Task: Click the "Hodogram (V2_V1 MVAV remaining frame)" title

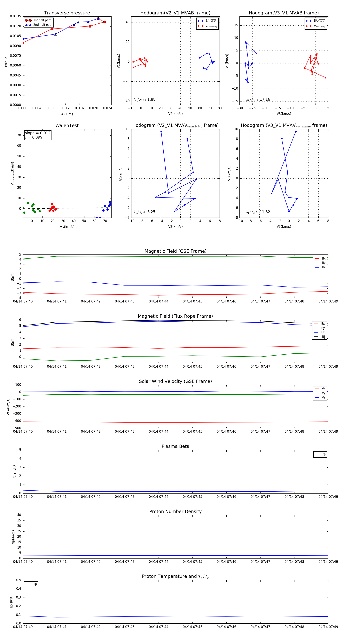Action: coord(175,125)
